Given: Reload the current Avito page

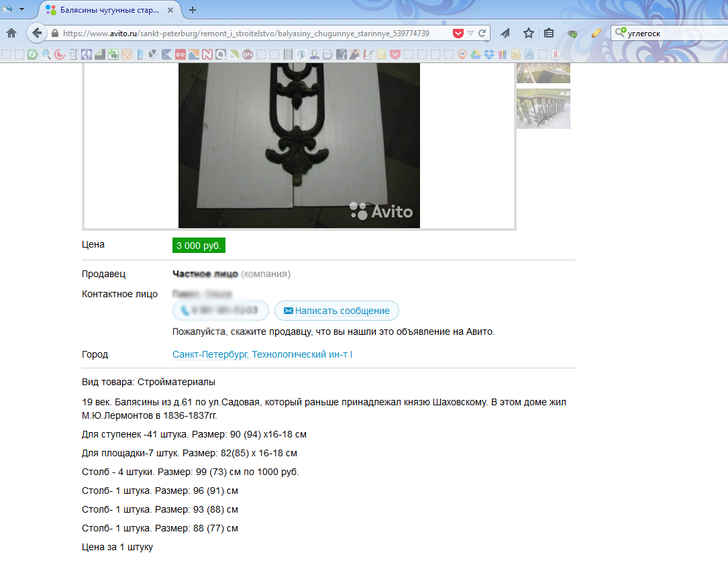Looking at the screenshot, I should point(482,34).
